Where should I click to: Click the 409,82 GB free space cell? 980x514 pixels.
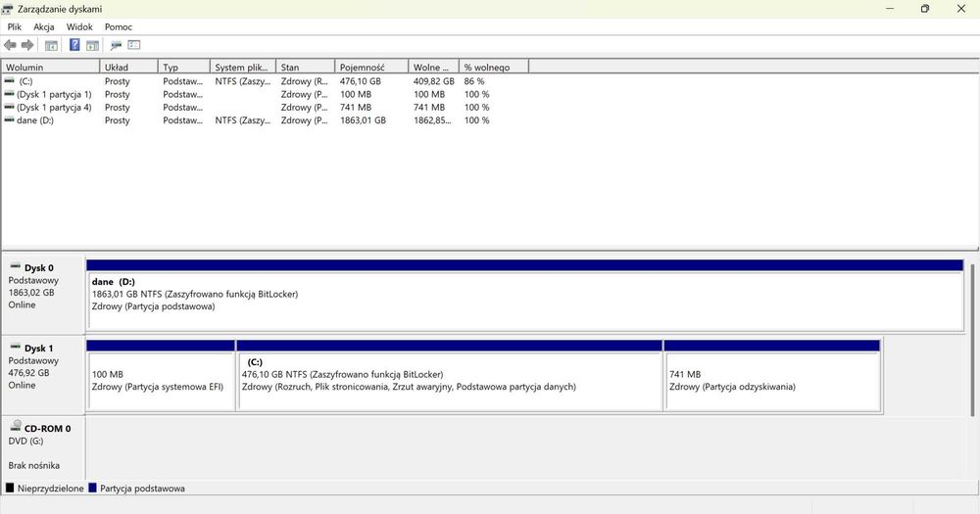[434, 81]
